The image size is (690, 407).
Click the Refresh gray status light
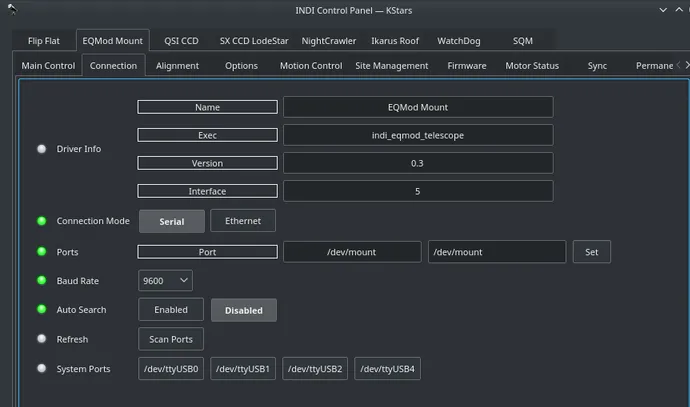[42, 339]
